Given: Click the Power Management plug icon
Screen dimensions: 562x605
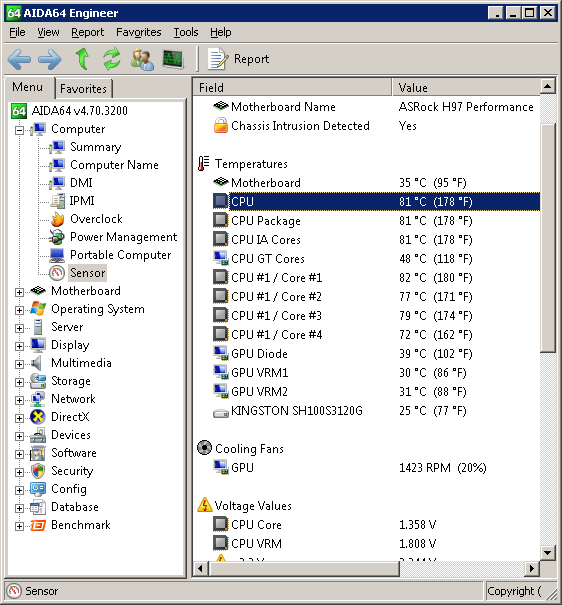Looking at the screenshot, I should tap(57, 237).
